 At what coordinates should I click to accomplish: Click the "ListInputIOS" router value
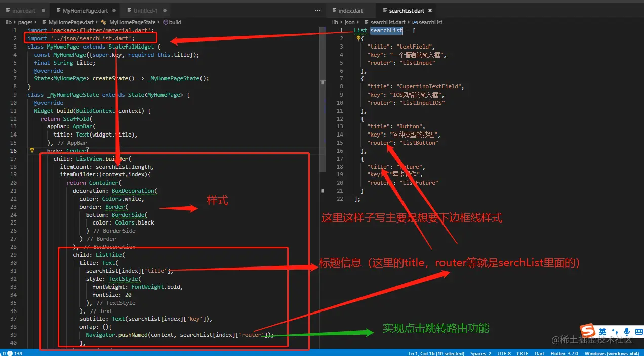[422, 103]
